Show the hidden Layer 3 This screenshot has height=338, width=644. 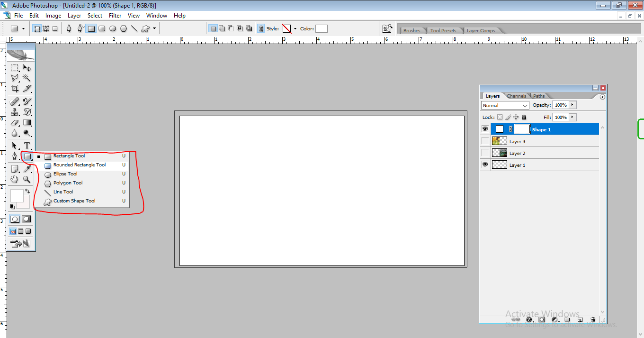[x=485, y=141]
